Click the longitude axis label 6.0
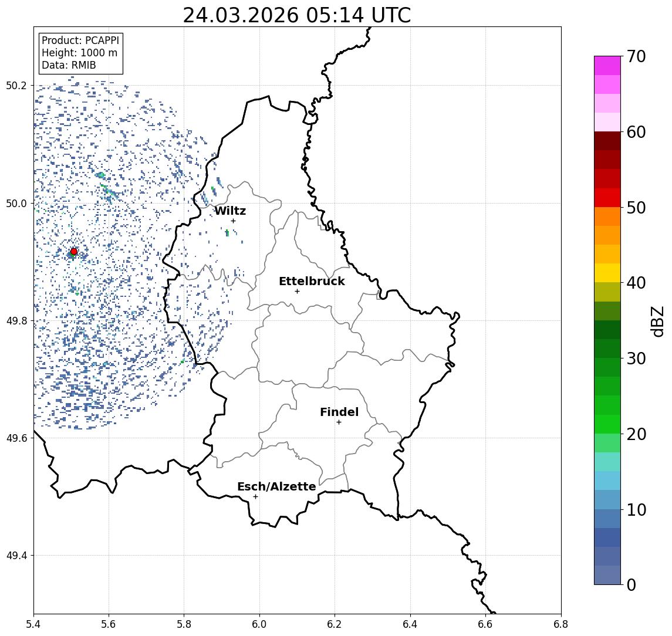 click(x=259, y=624)
